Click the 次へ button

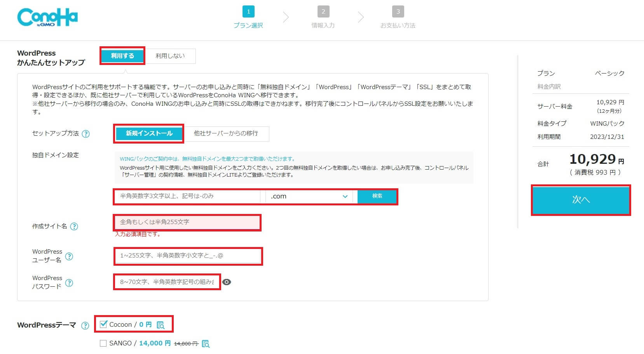(581, 200)
